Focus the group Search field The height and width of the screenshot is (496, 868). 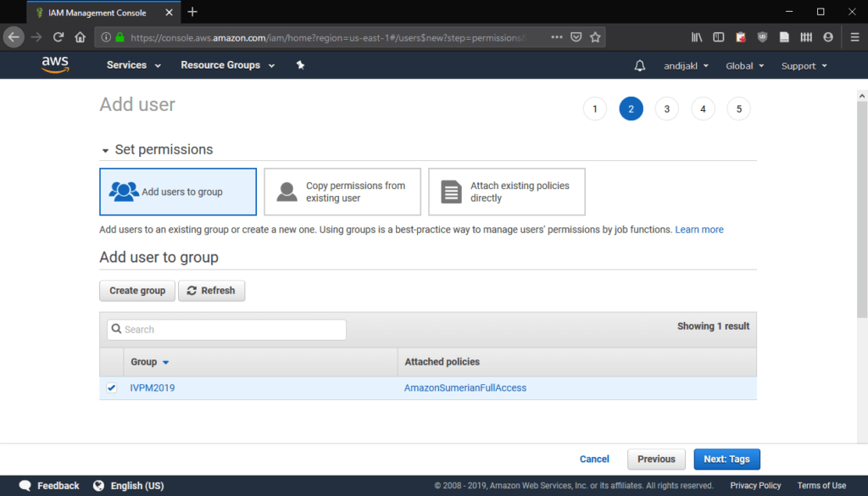226,329
